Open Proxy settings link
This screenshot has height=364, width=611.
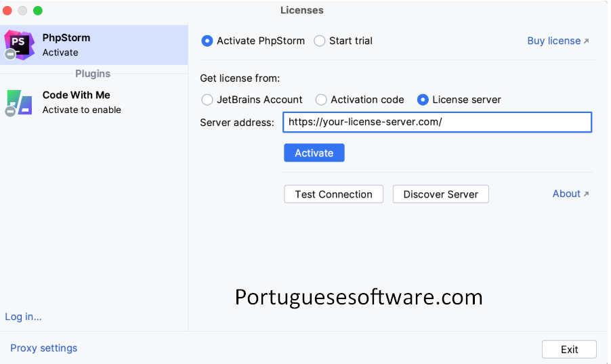[x=43, y=348]
